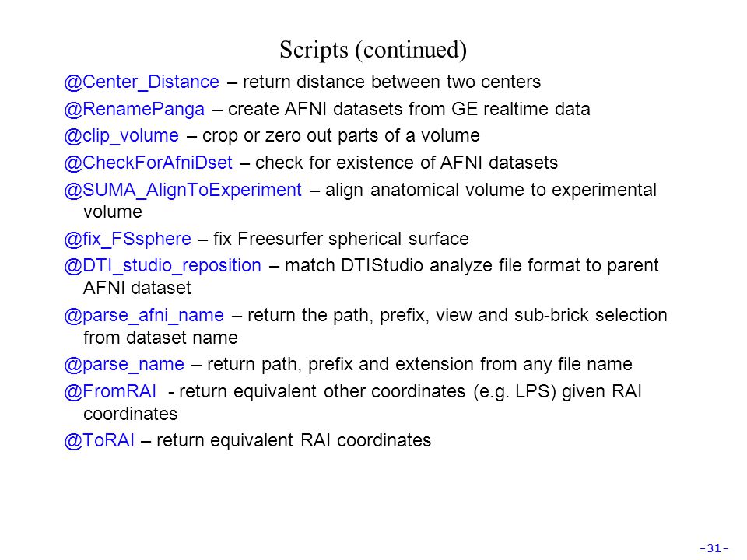This screenshot has height=560, width=747.
Task: Click the 'from dataset name' continuation line
Action: click(x=160, y=338)
